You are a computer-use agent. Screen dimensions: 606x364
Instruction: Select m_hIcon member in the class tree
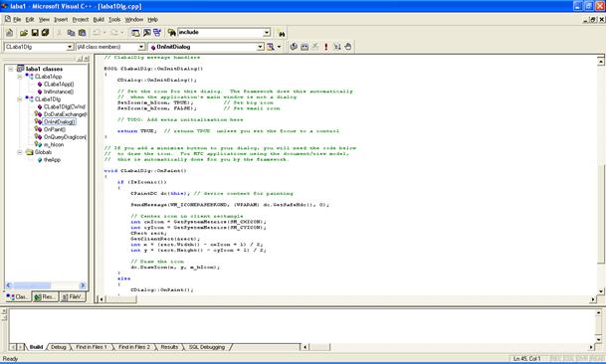(54, 144)
